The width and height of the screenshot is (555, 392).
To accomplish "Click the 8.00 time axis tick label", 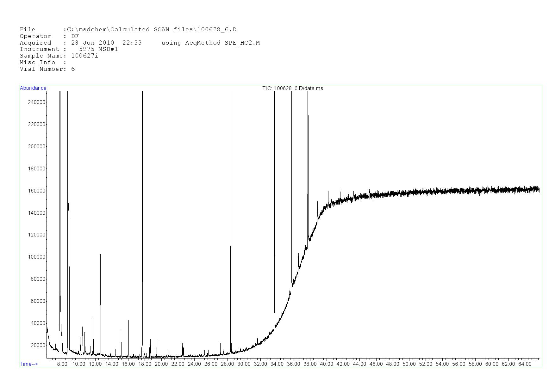I will point(62,364).
